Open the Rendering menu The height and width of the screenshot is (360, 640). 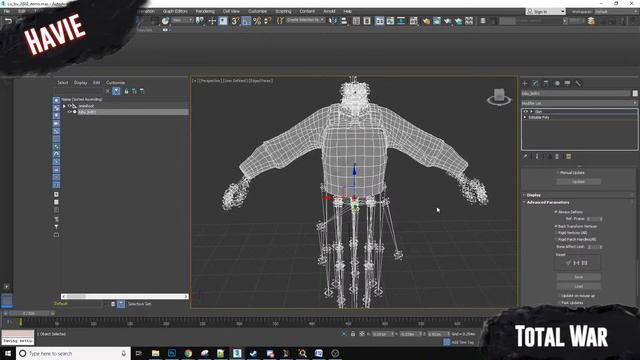[x=205, y=11]
